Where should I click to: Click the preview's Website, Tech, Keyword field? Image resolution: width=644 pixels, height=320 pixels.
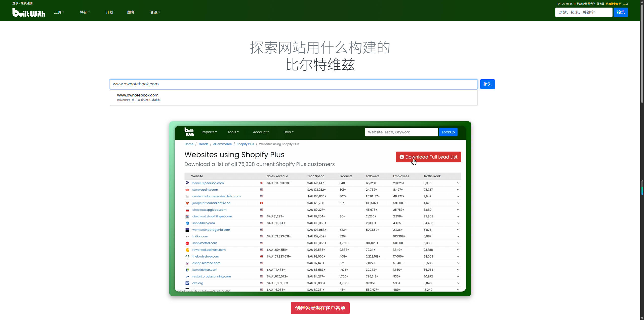click(x=401, y=132)
